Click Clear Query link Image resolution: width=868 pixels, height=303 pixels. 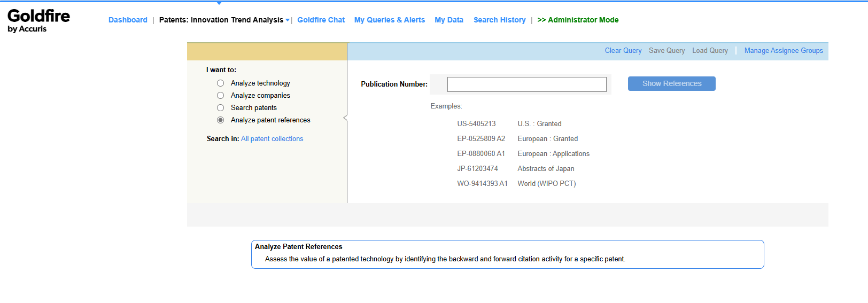click(623, 51)
